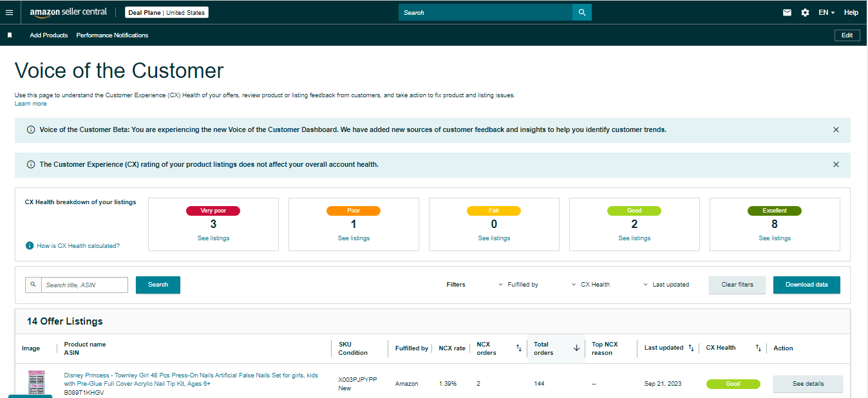868x398 pixels.
Task: Open the Disney Princess Press-On Nails product link
Action: [191, 379]
